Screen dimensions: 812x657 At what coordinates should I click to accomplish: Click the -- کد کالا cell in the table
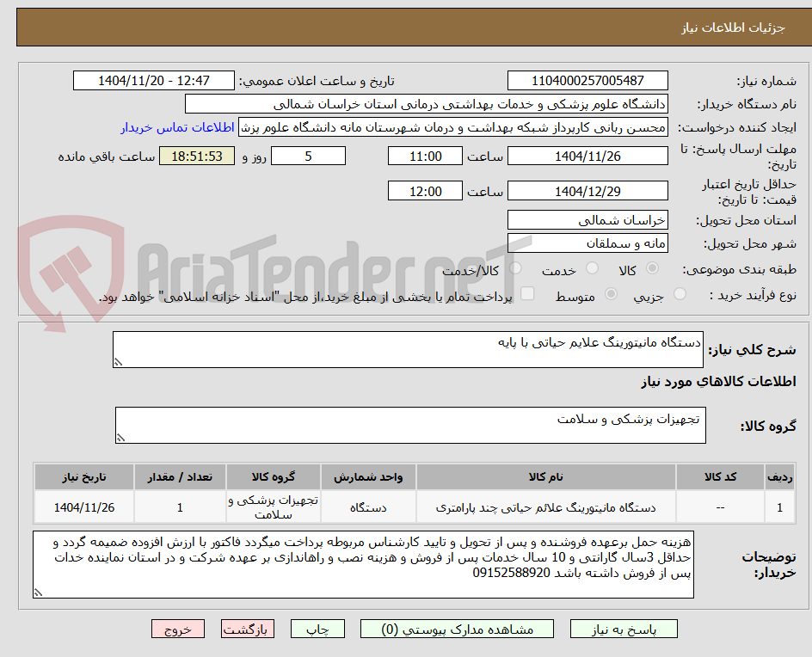(720, 508)
